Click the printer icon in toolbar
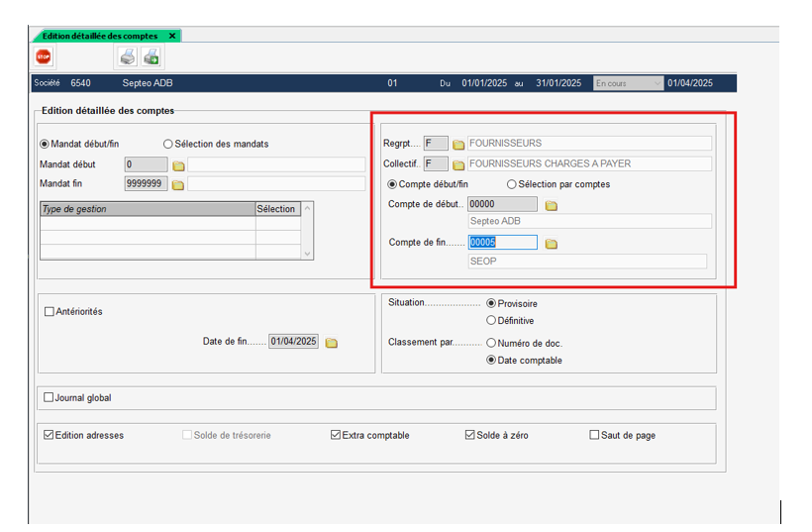This screenshot has height=532, width=812. pyautogui.click(x=127, y=56)
